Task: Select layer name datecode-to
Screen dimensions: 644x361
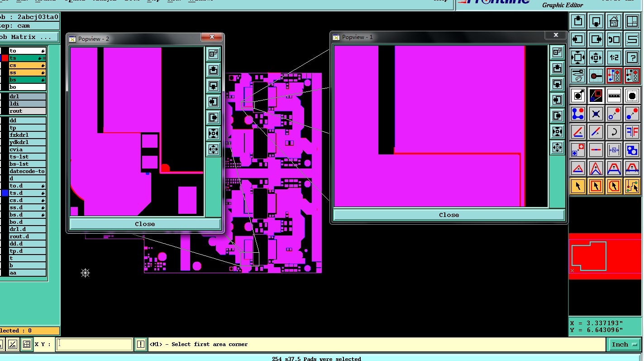Action: pyautogui.click(x=27, y=171)
